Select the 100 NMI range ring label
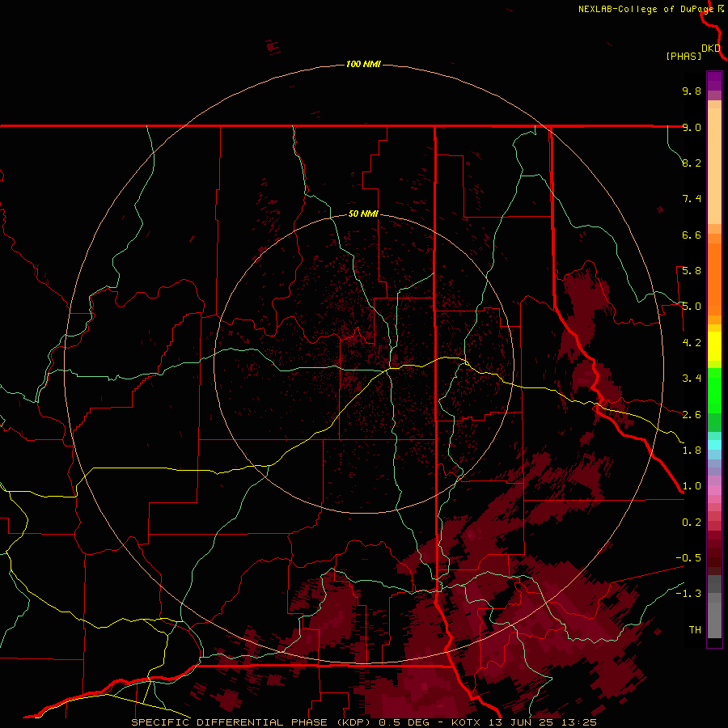Image resolution: width=728 pixels, height=728 pixels. pyautogui.click(x=363, y=64)
